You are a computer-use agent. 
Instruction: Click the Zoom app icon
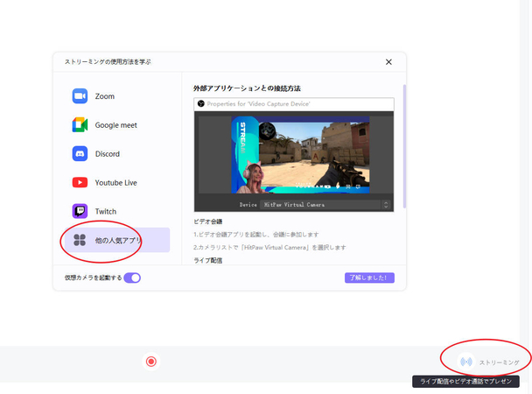point(80,96)
